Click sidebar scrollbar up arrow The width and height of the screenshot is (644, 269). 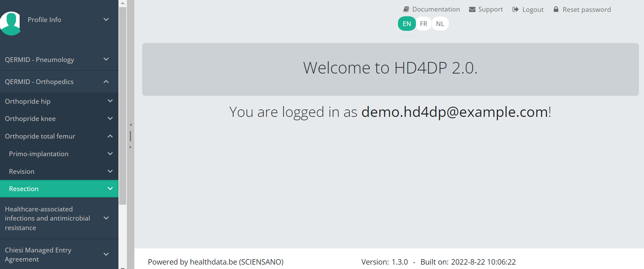123,3
